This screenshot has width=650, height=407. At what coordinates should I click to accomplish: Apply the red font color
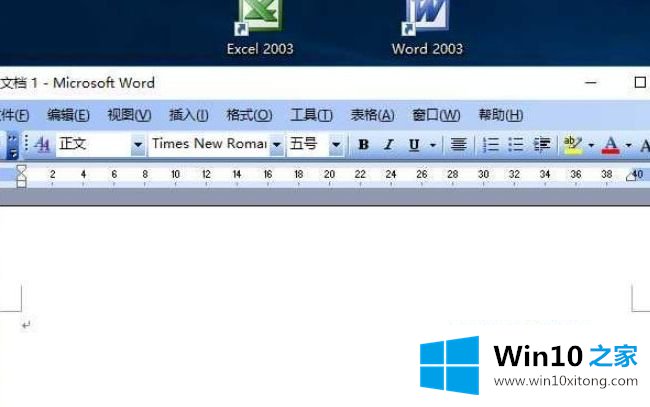tap(610, 145)
